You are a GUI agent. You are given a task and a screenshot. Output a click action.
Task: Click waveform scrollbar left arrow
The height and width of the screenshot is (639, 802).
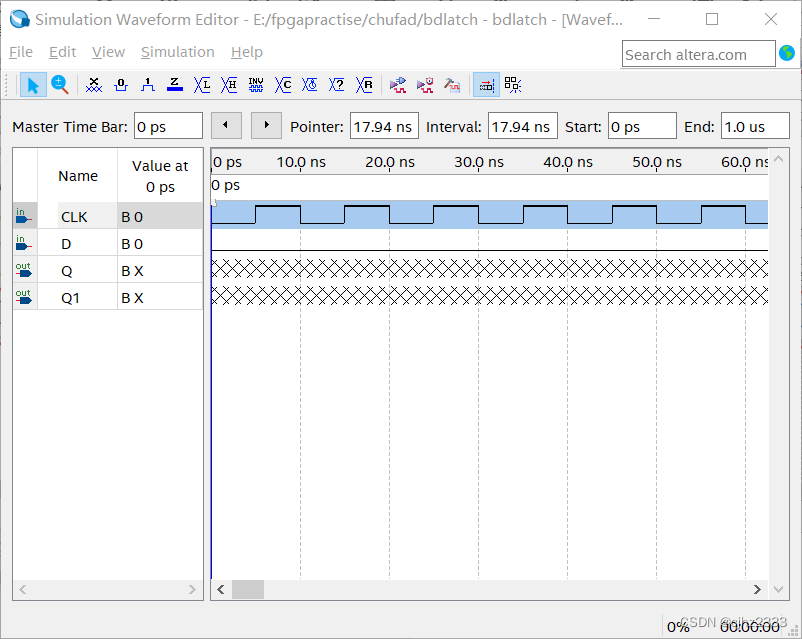[x=220, y=589]
